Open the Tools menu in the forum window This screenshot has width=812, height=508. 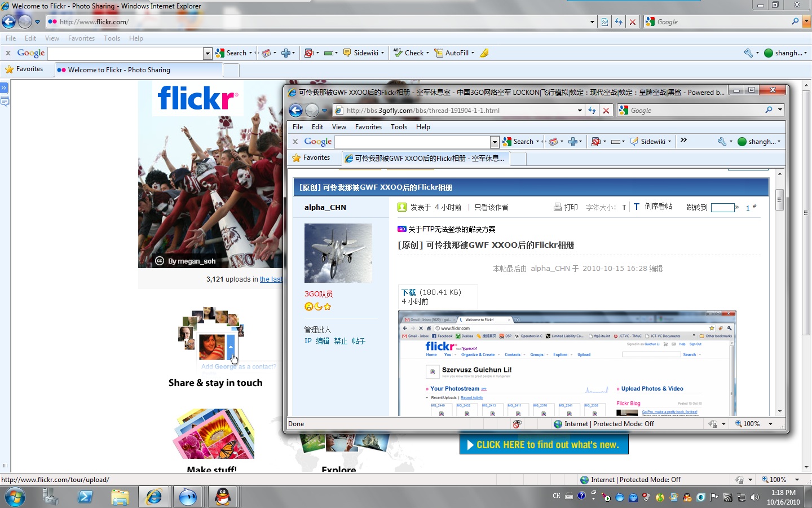click(x=399, y=127)
